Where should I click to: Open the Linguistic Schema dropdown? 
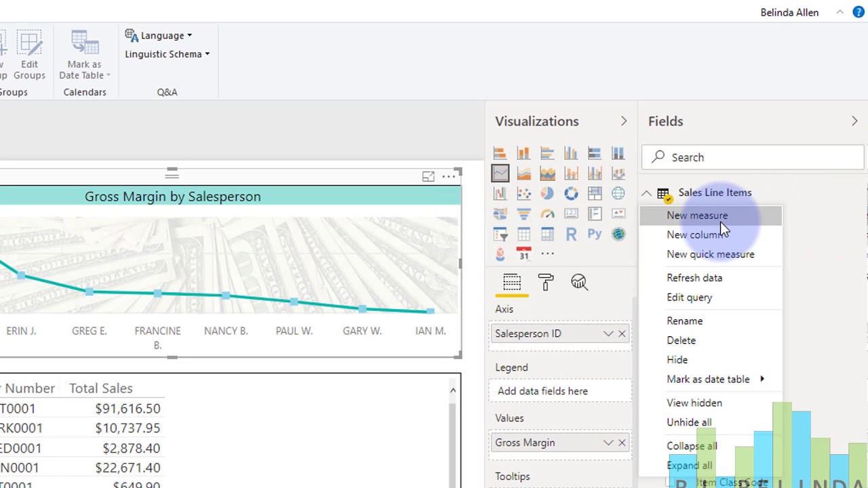click(167, 54)
